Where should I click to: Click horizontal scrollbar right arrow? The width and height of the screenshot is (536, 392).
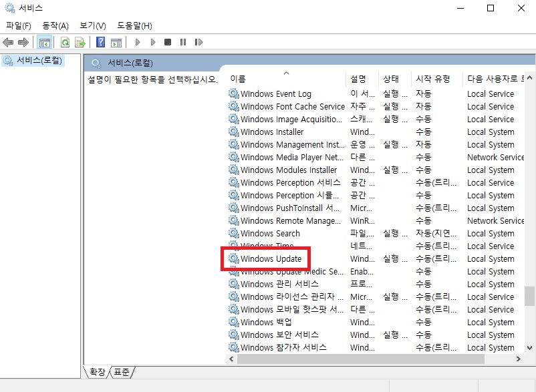coord(519,359)
